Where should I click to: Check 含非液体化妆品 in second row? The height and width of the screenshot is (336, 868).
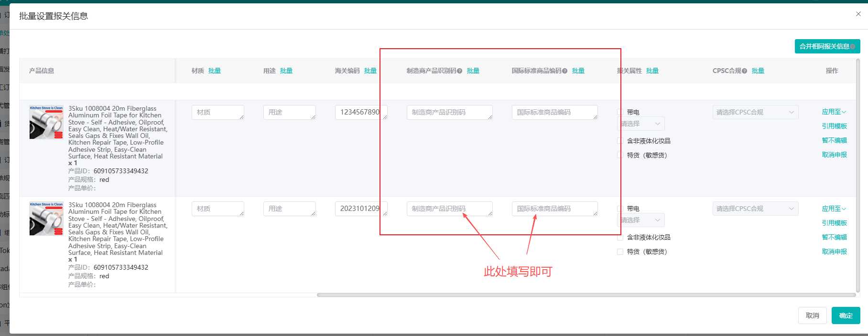pos(620,237)
